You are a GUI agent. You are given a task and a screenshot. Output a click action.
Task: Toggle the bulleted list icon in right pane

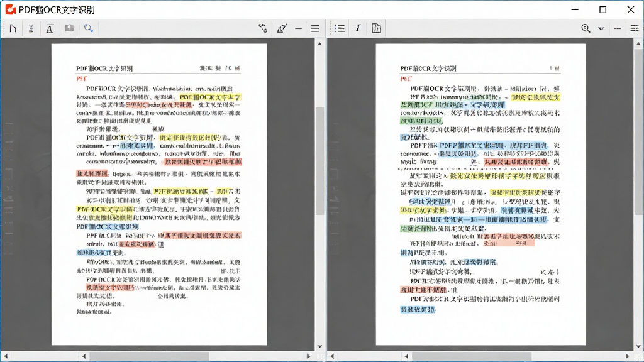click(340, 28)
